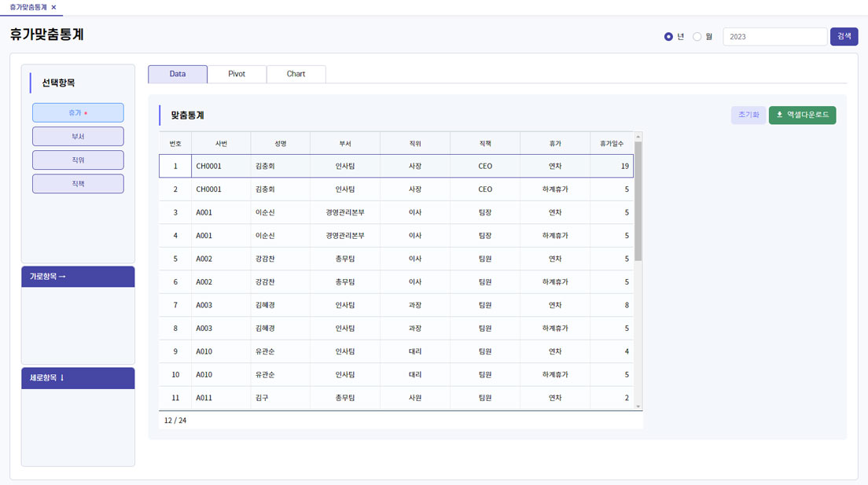Screen dimensions: 868x485
Task: Sort by the 성명 column header
Action: [x=281, y=143]
